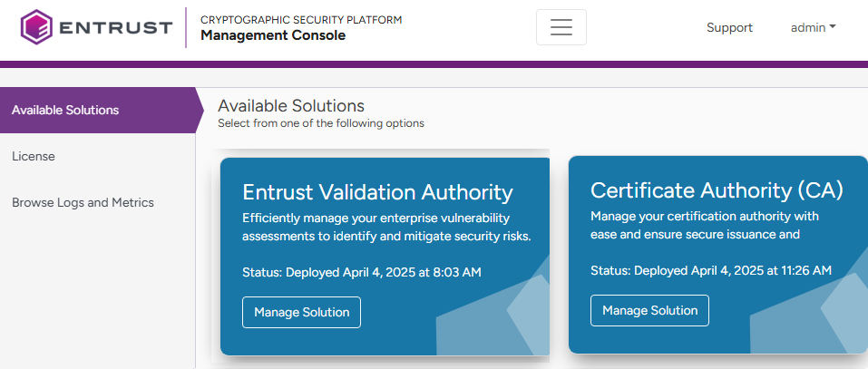This screenshot has width=868, height=369.
Task: Open the Support link
Action: [729, 27]
